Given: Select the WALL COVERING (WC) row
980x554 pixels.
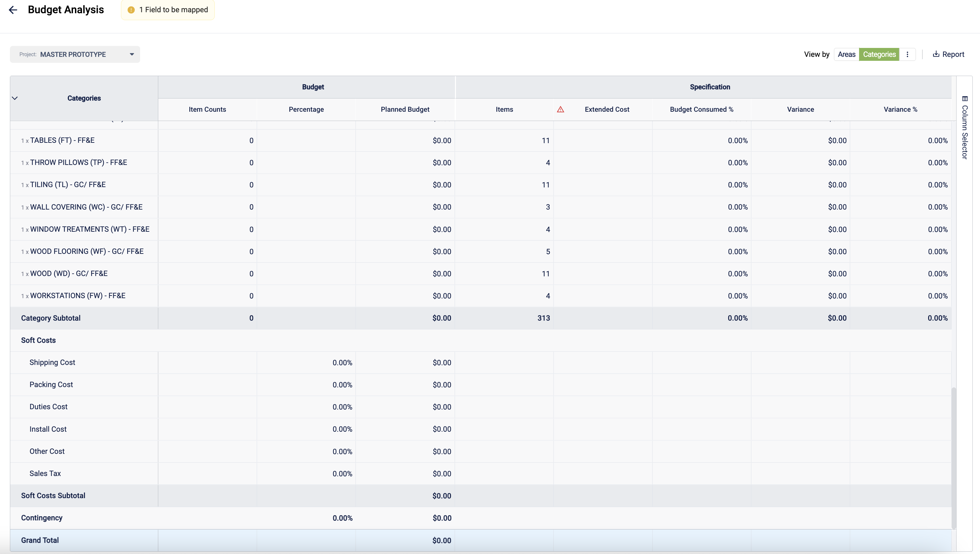Looking at the screenshot, I should pyautogui.click(x=481, y=207).
